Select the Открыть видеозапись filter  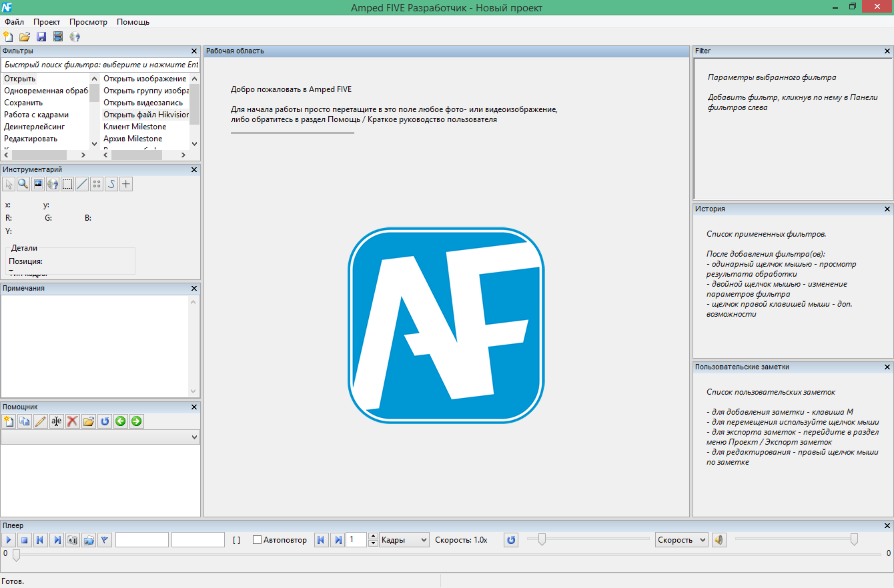143,103
